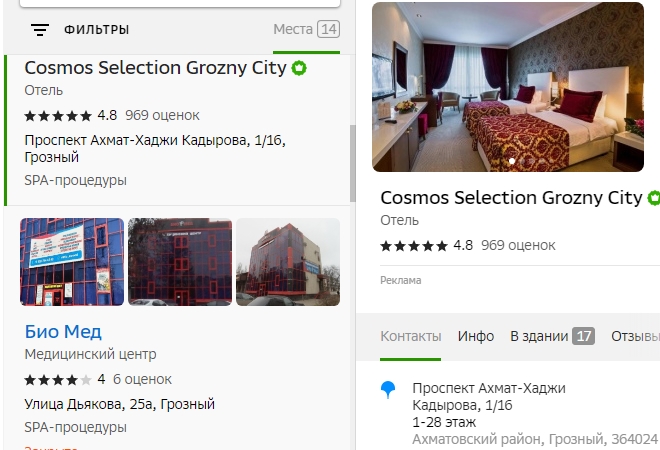This screenshot has height=450, width=660.
Task: Open 969 оценок in hotel card
Action: (x=518, y=245)
